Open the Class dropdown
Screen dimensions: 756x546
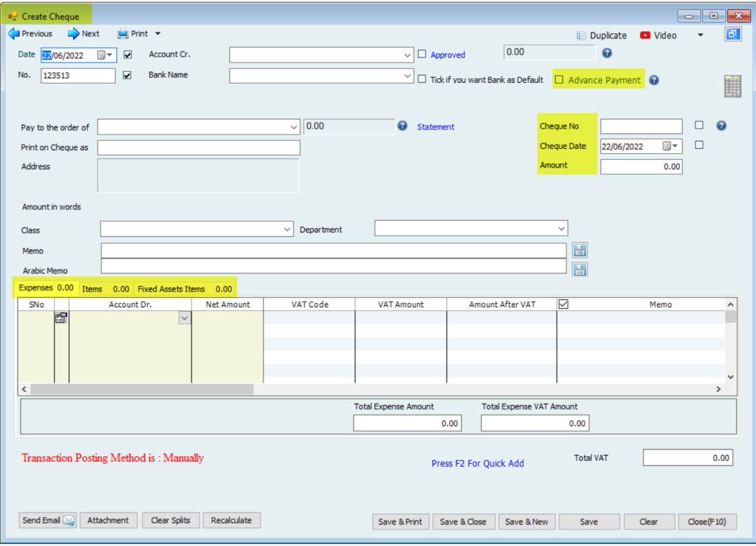pos(287,229)
